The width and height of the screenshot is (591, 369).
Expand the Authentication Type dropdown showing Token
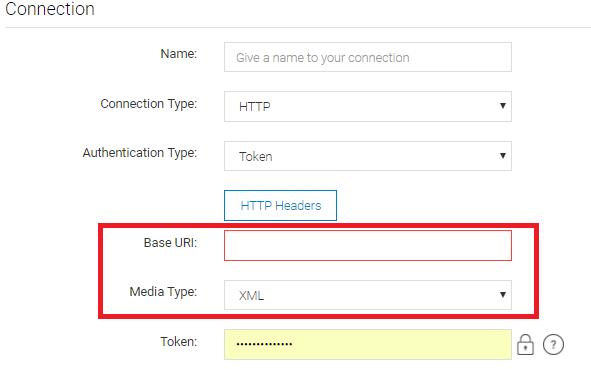pyautogui.click(x=367, y=156)
